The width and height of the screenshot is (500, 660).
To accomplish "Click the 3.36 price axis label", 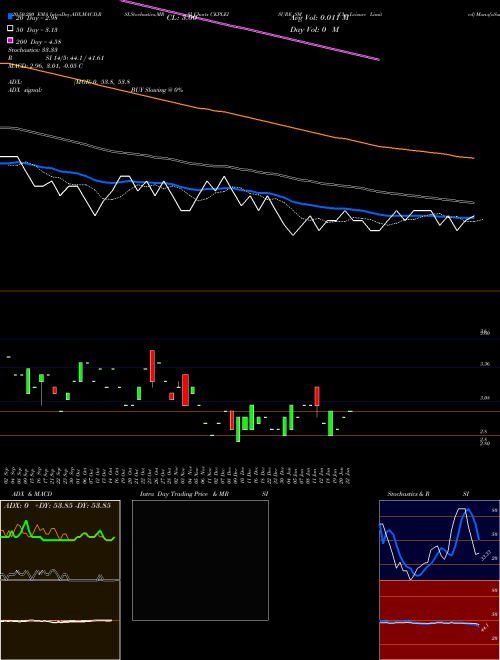I will 485,364.
